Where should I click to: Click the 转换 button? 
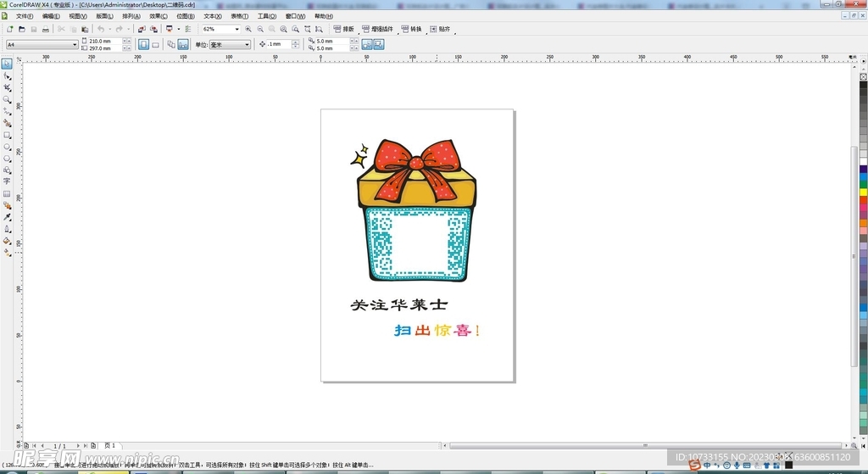pos(411,30)
